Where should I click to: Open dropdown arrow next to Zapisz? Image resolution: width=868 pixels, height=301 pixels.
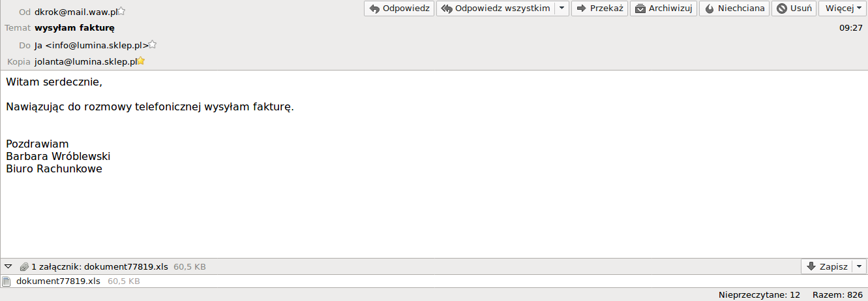pyautogui.click(x=860, y=266)
